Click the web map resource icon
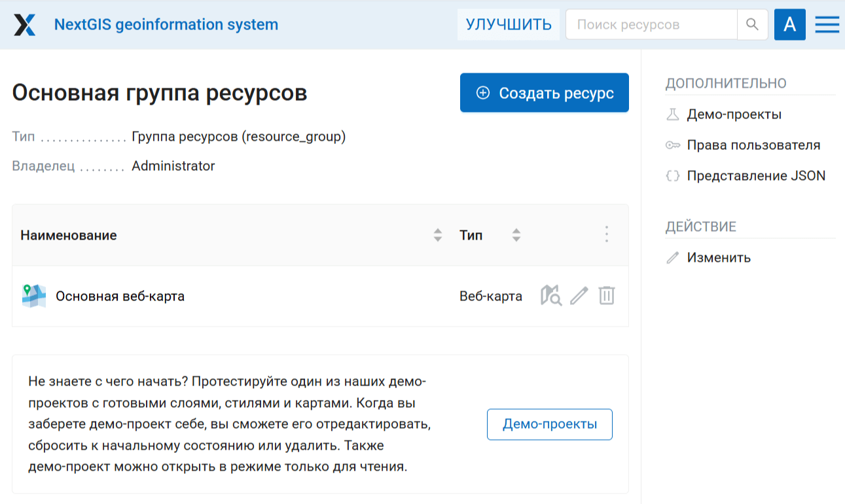The image size is (845, 504). 33,296
